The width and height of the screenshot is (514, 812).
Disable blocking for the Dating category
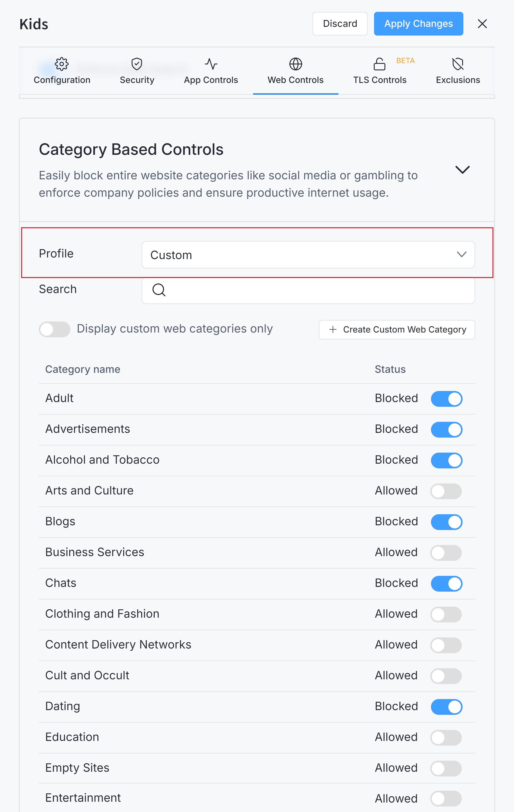446,707
